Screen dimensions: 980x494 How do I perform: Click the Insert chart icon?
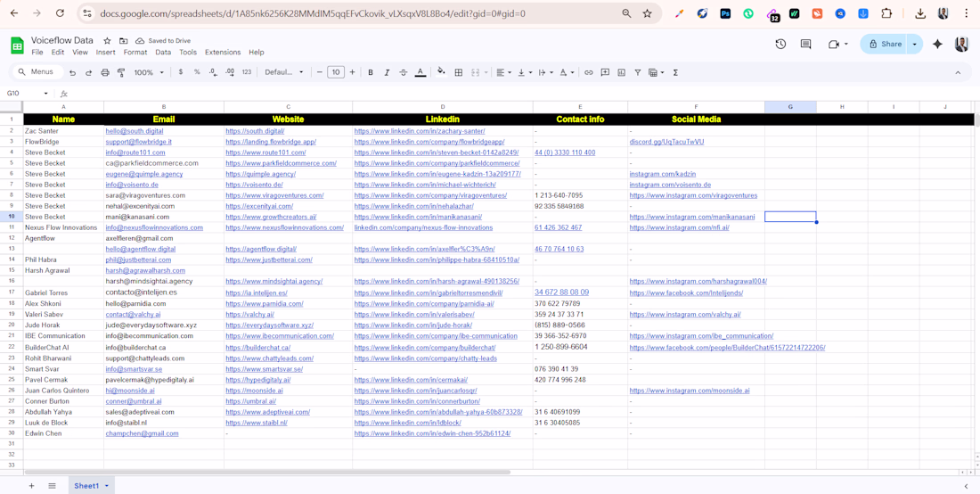point(621,72)
